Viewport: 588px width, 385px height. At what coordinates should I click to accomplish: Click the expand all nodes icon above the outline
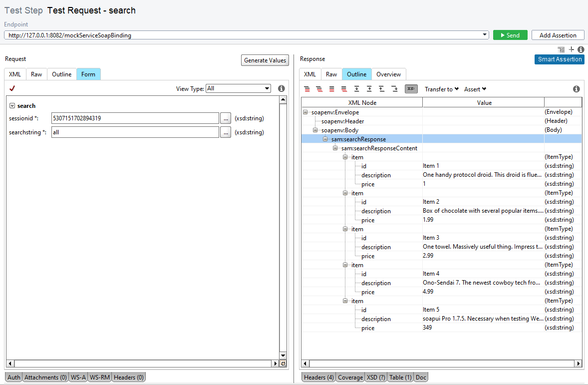tap(307, 89)
